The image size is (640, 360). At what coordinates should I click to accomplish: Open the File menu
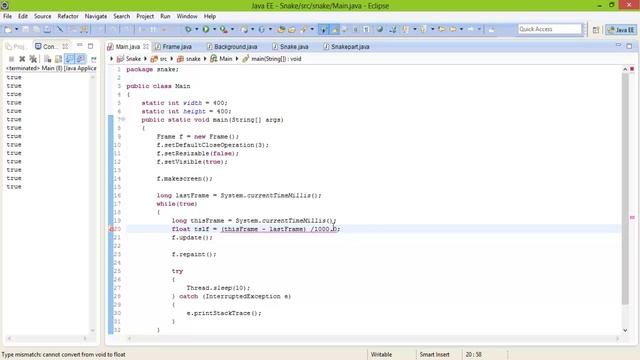click(7, 16)
